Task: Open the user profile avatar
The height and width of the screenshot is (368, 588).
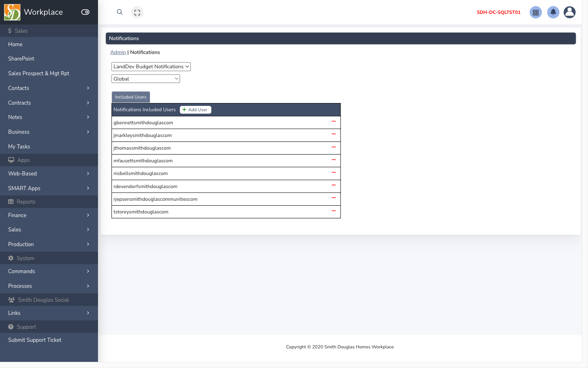Action: [x=570, y=12]
